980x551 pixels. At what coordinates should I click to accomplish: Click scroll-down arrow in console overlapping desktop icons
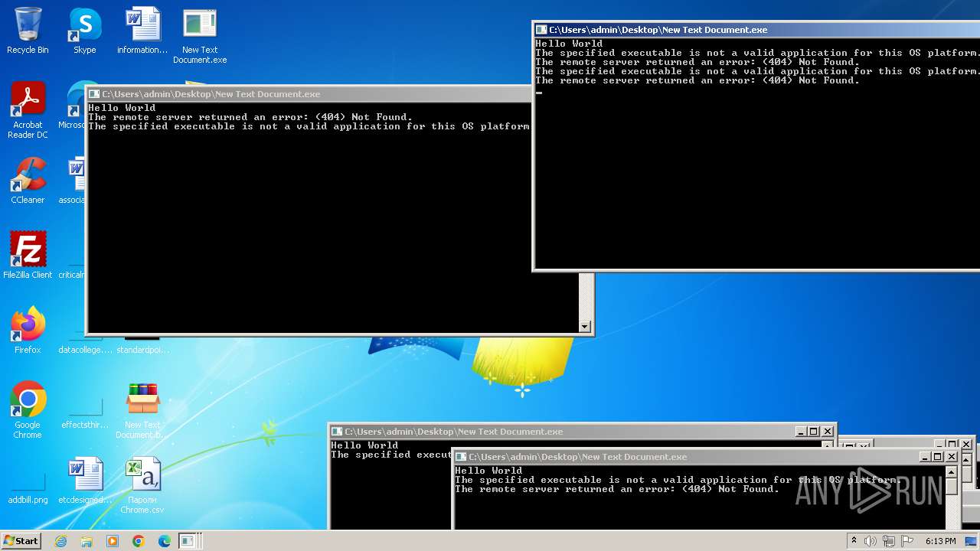(585, 327)
